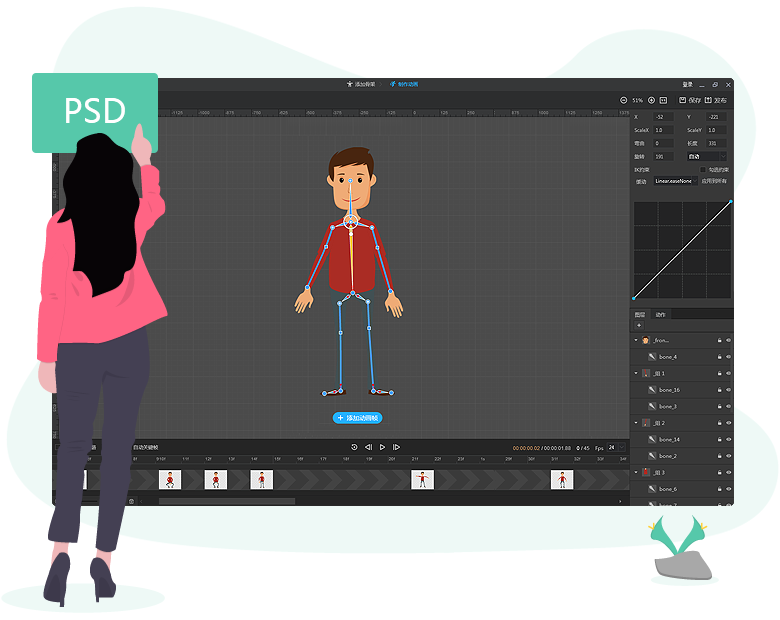Step to the next frame
Viewport: 780px width, 620px height.
(x=397, y=447)
